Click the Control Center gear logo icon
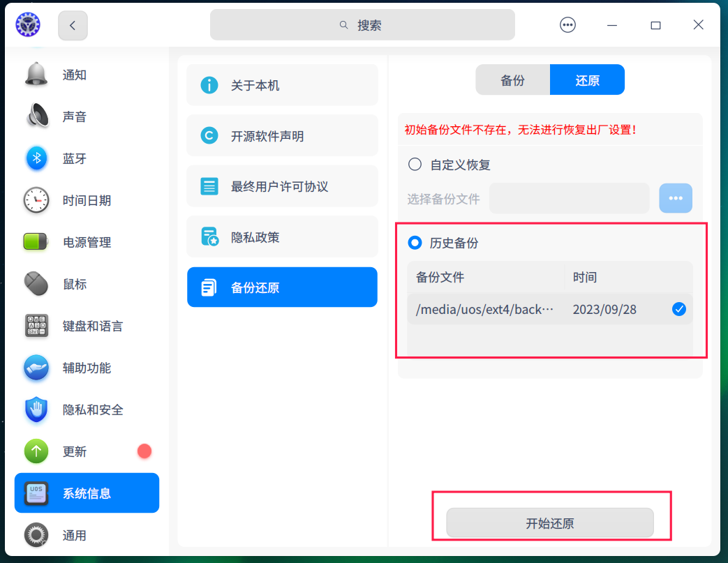728x563 pixels. (28, 24)
